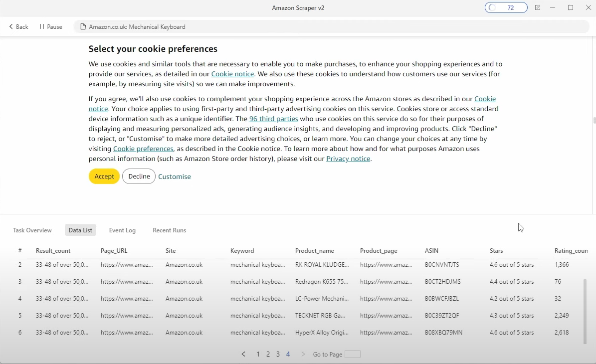Click the Product_page column header

pos(379,251)
